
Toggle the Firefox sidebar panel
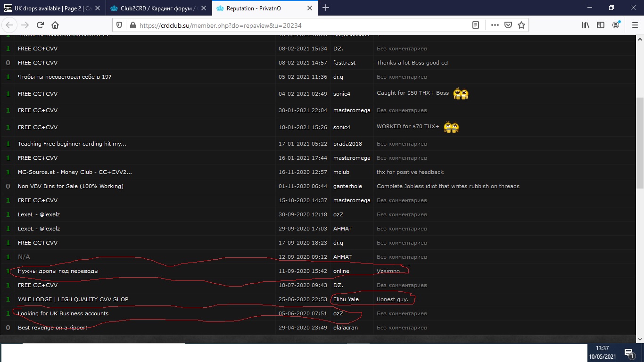point(601,25)
